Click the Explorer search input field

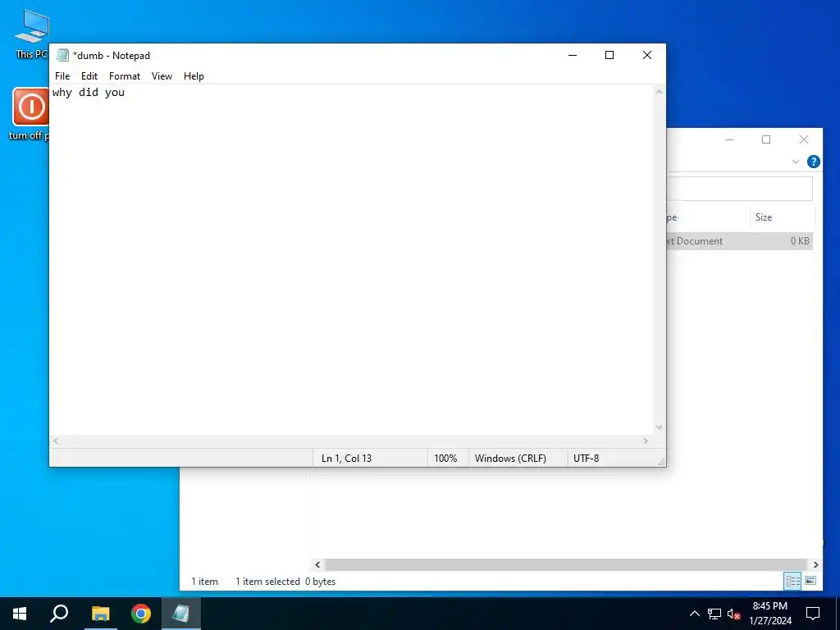point(740,189)
